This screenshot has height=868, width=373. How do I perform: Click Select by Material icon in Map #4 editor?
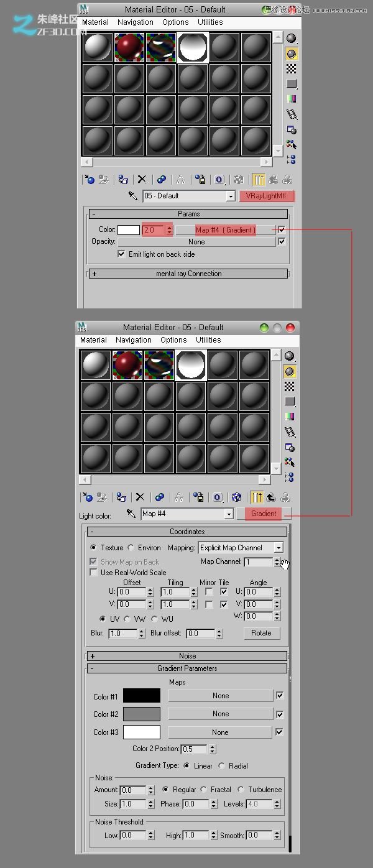coord(290,462)
